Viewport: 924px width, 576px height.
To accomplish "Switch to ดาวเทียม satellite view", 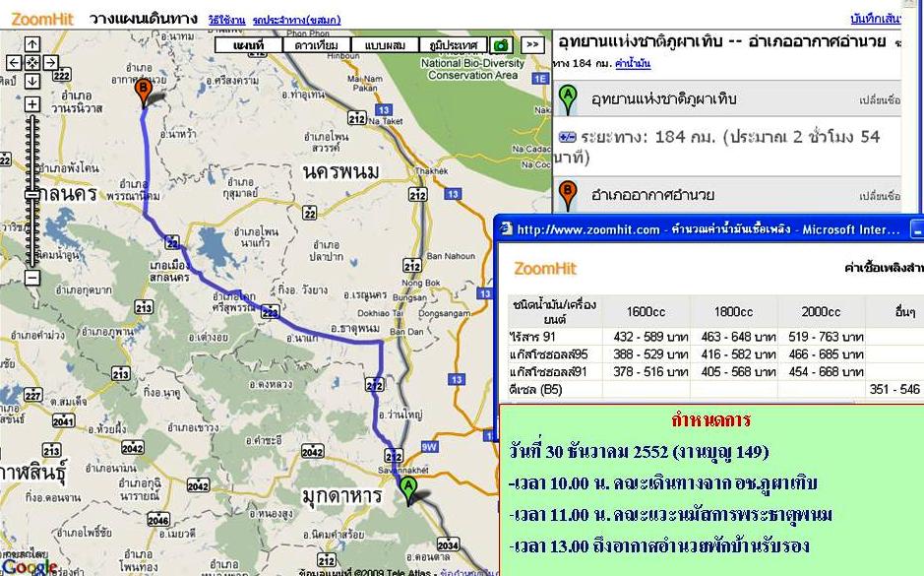I will pos(317,45).
